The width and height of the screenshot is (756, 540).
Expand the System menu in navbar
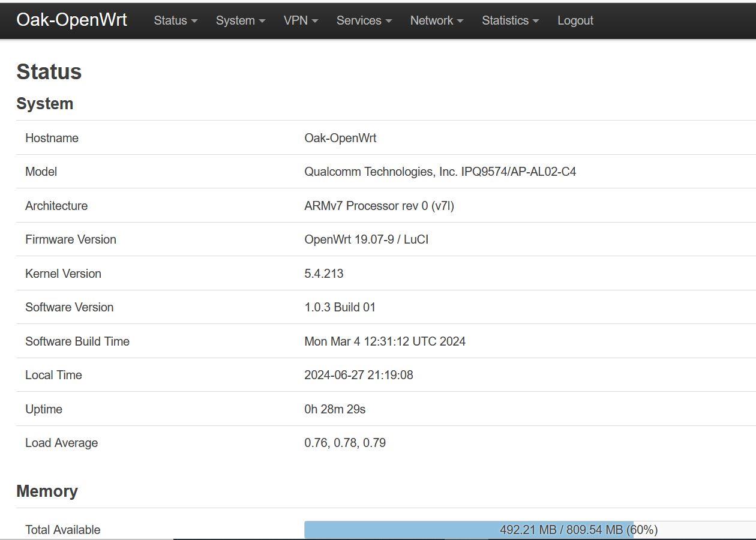[x=240, y=20]
